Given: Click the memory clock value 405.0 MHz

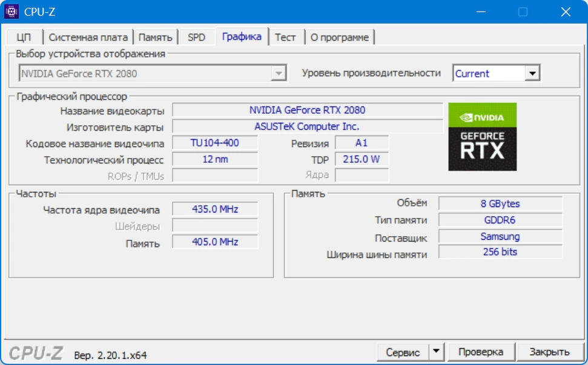Looking at the screenshot, I should 215,242.
